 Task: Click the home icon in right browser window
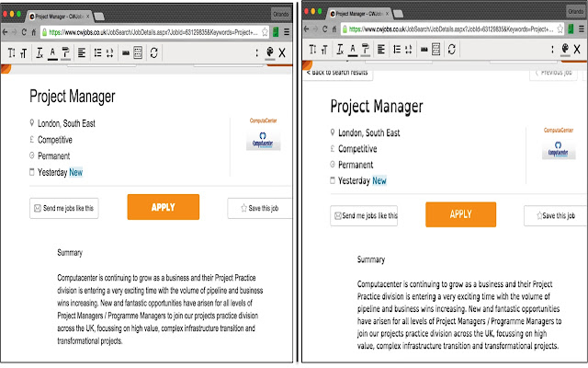(334, 29)
